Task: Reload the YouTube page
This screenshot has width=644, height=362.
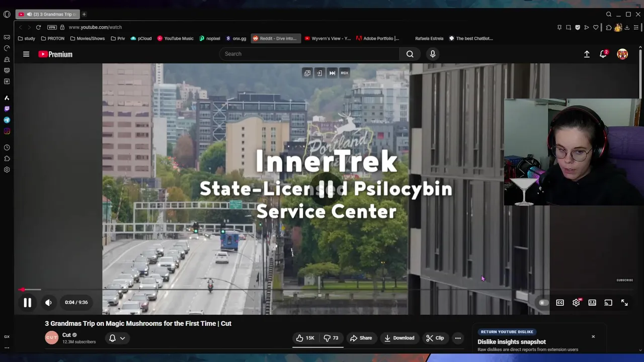Action: point(38,27)
